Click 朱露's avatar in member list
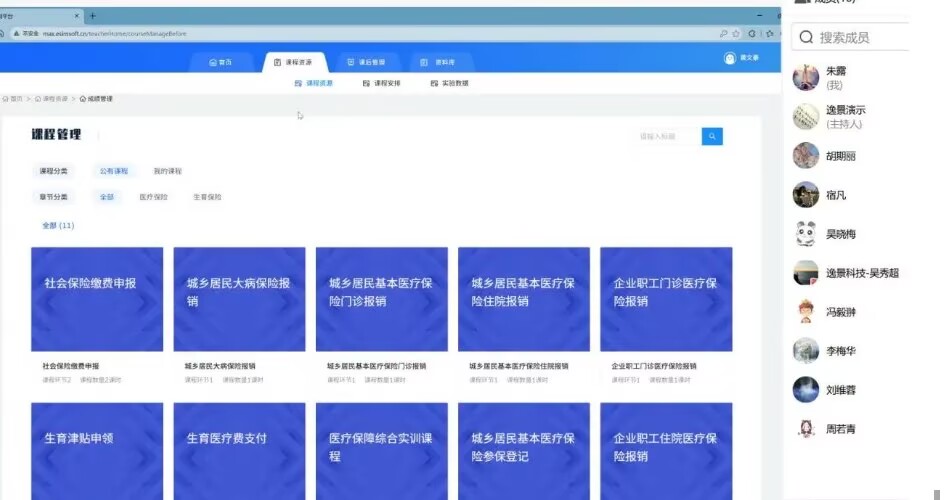949x500 pixels. (806, 78)
